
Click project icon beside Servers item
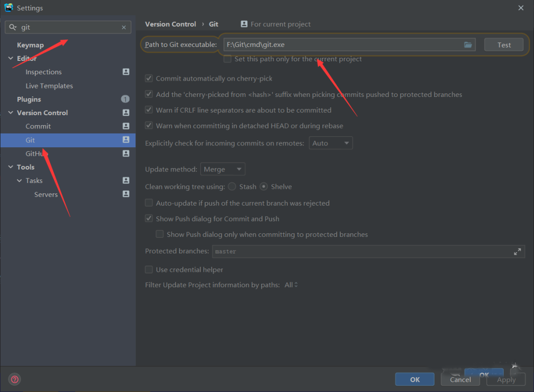126,194
